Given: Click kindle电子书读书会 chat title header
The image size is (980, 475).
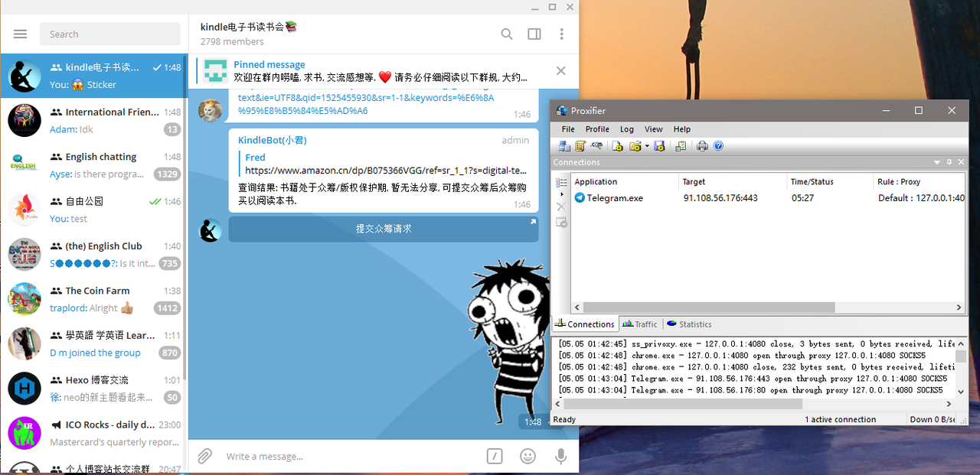Looking at the screenshot, I should (x=248, y=27).
